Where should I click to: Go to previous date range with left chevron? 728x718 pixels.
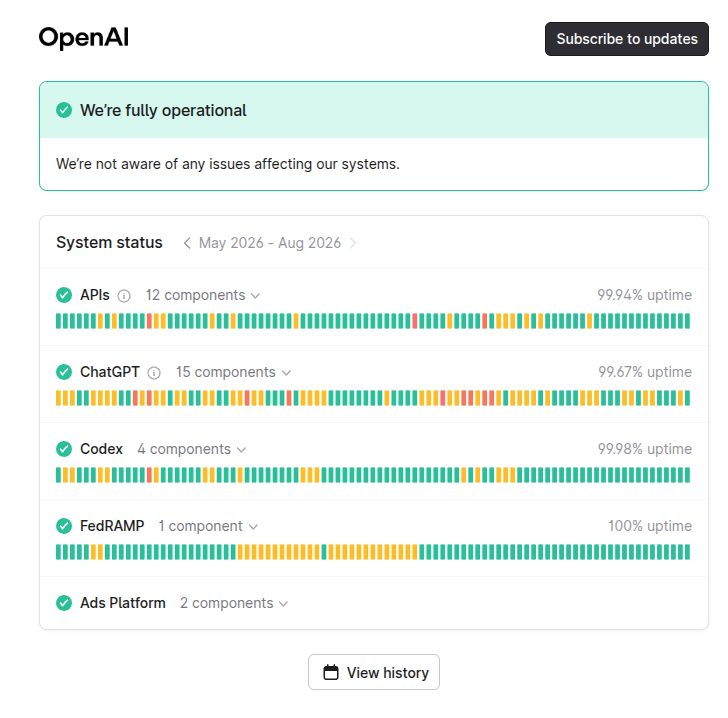point(187,243)
